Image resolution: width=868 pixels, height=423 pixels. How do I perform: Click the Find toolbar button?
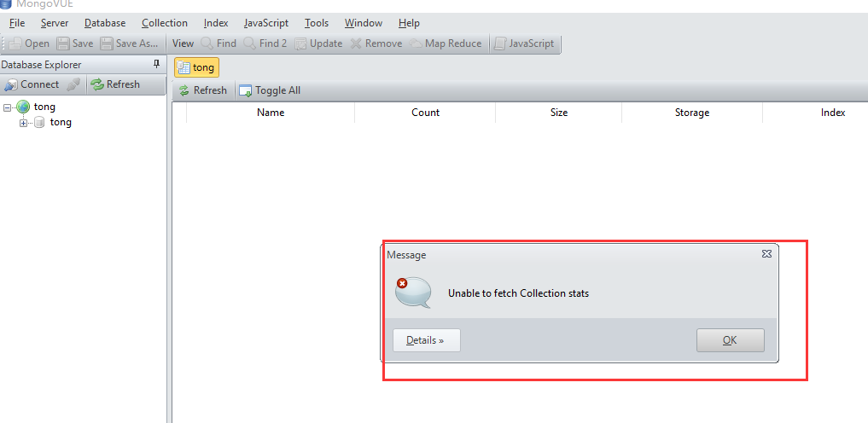point(218,43)
